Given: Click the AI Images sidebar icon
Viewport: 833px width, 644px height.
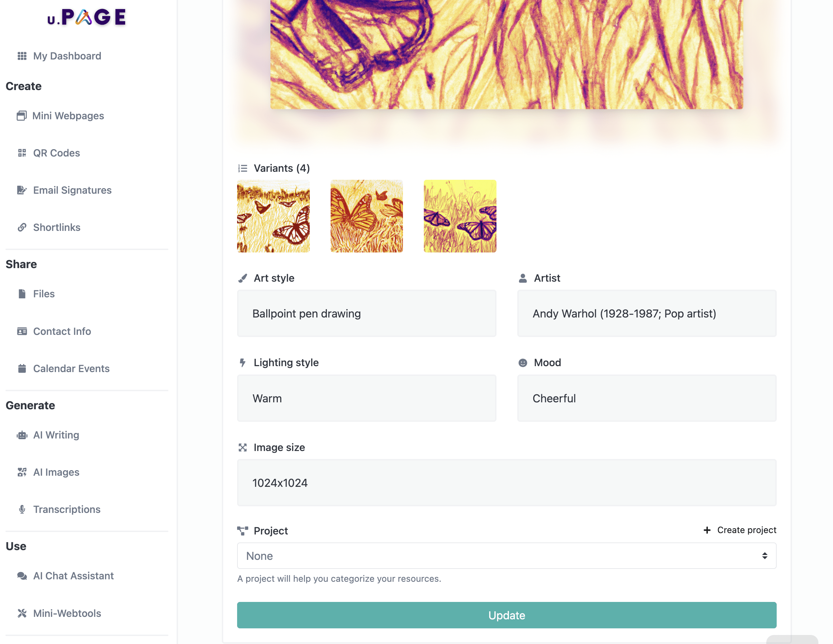Looking at the screenshot, I should (22, 472).
